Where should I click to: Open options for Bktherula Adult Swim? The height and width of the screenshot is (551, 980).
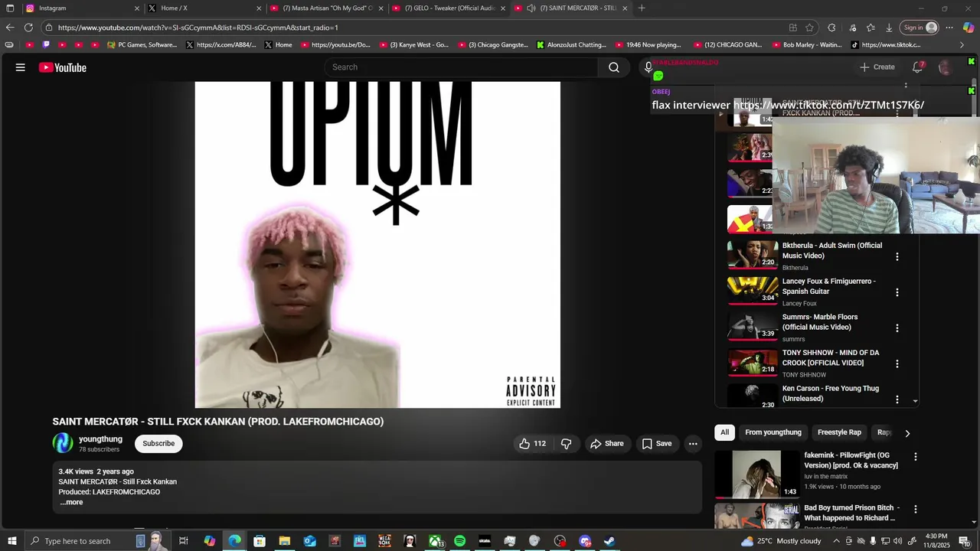[897, 257]
